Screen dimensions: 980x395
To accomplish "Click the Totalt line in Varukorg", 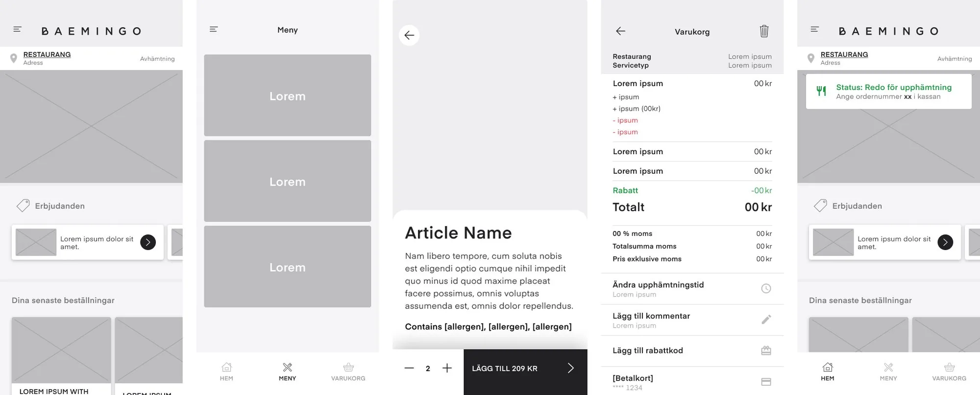I will pyautogui.click(x=692, y=207).
